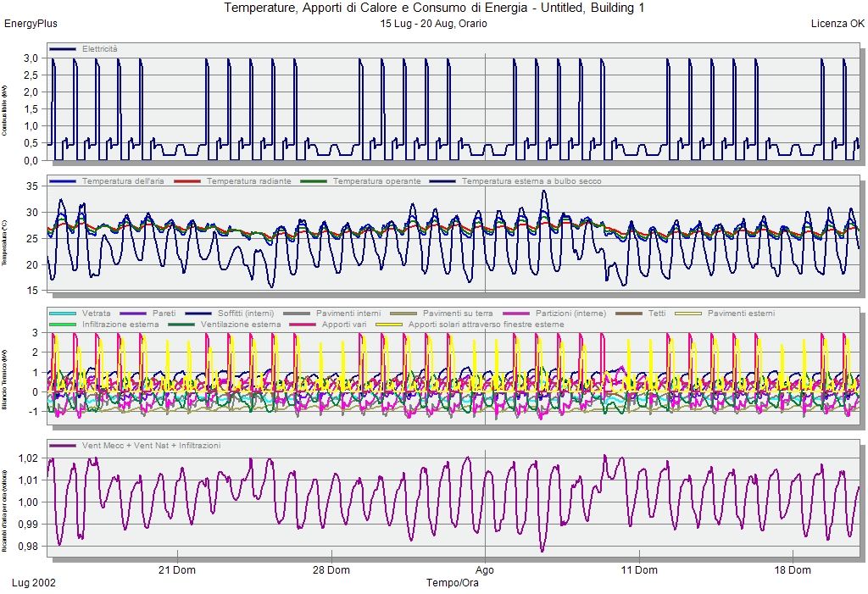Viewport: 868px width, 594px height.
Task: Click the '3,0' tick on electricity chart
Action: click(31, 58)
